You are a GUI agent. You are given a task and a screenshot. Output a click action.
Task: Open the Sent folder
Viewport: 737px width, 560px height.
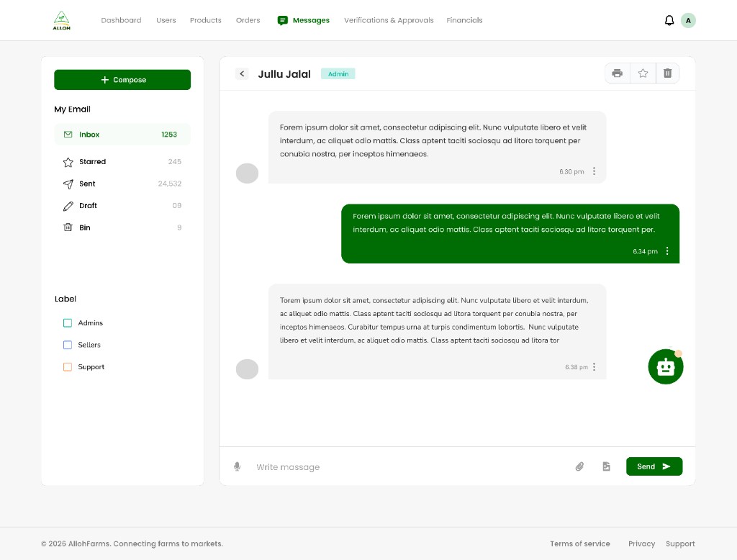click(122, 184)
